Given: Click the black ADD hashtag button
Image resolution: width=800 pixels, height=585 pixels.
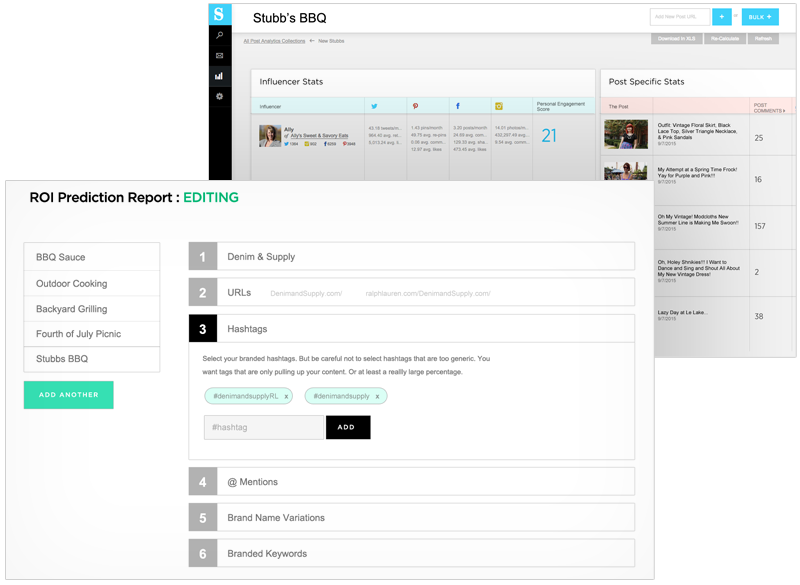Looking at the screenshot, I should 348,427.
